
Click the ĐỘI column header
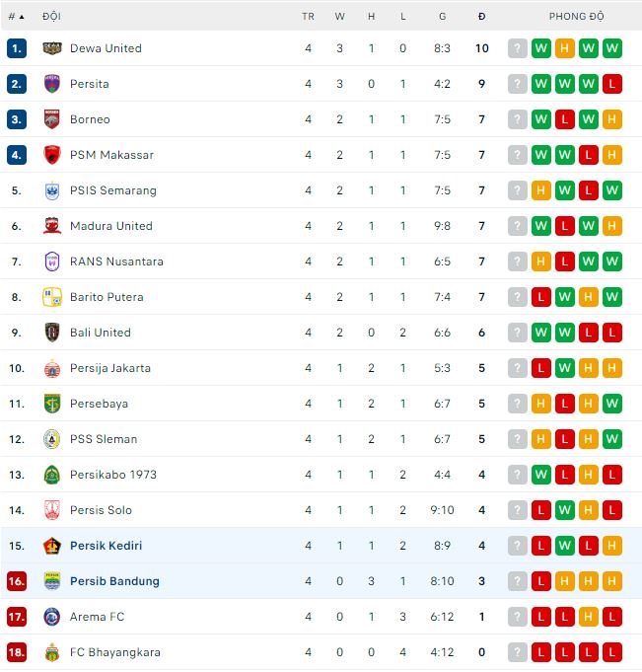click(50, 17)
